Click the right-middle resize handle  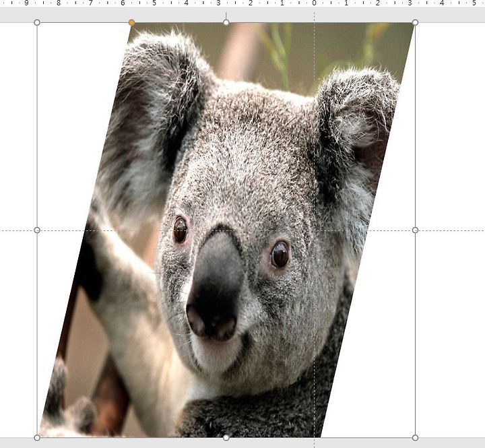(416, 230)
